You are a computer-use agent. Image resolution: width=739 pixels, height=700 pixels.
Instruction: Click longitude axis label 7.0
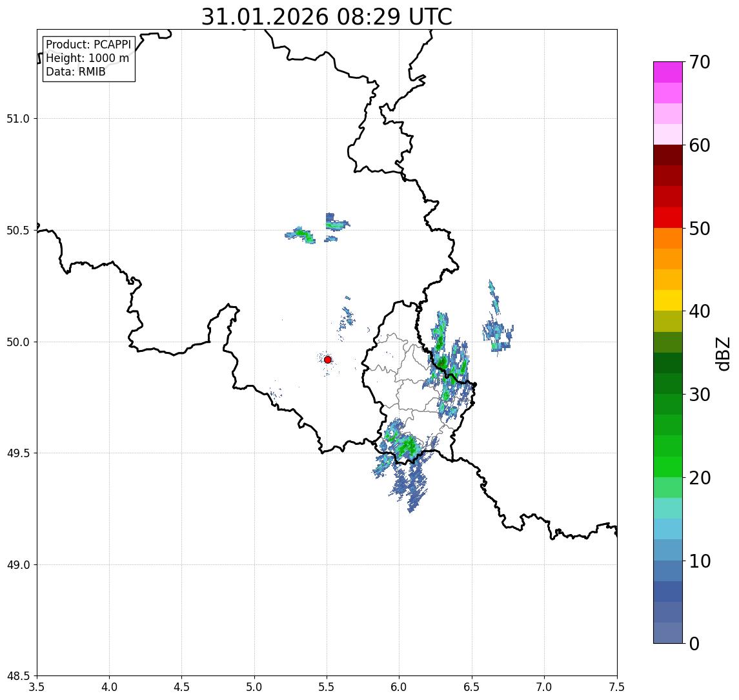point(545,687)
